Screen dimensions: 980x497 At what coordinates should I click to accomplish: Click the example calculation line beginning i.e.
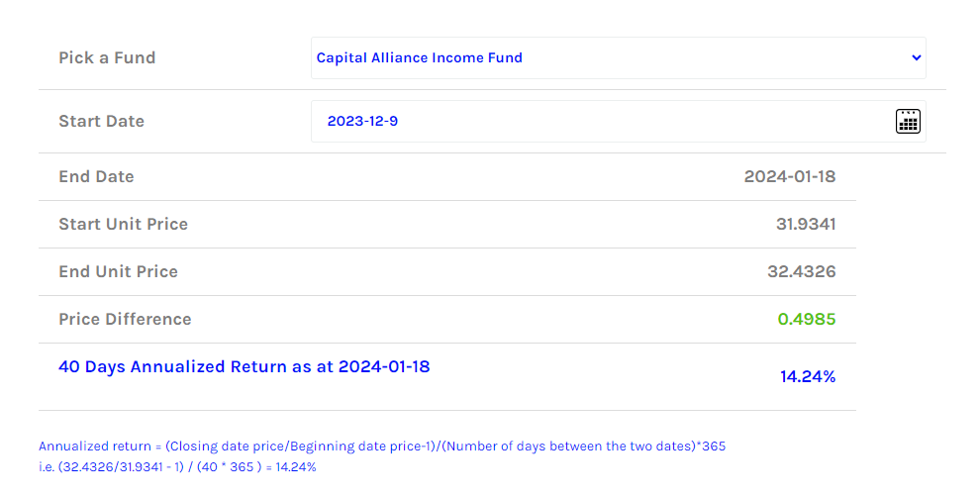(177, 467)
